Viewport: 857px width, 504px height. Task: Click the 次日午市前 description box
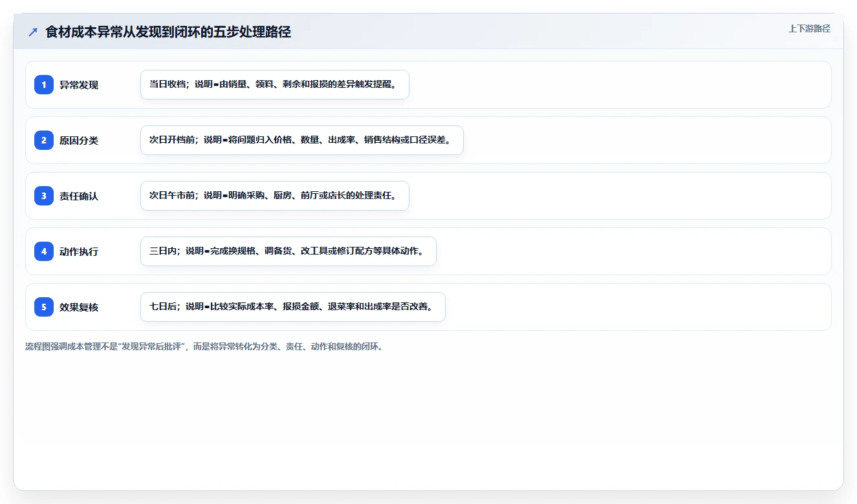coord(275,196)
